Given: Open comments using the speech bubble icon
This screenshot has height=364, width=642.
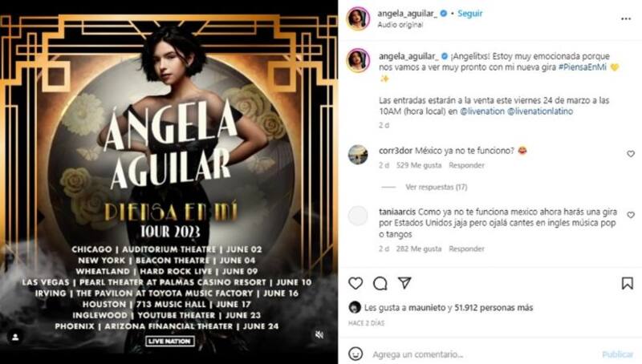Looking at the screenshot, I should pos(380,283).
